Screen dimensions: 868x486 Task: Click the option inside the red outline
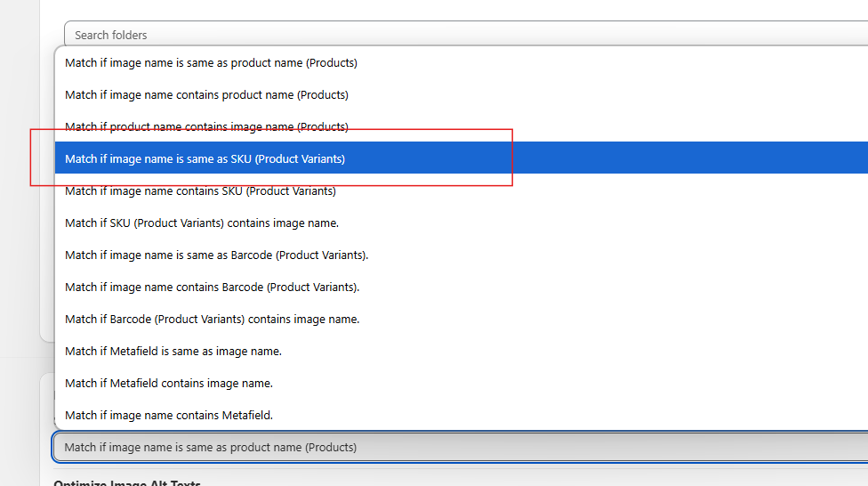(x=205, y=159)
